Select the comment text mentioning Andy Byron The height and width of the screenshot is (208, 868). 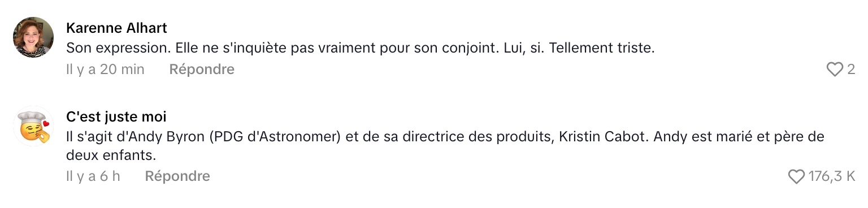click(445, 146)
